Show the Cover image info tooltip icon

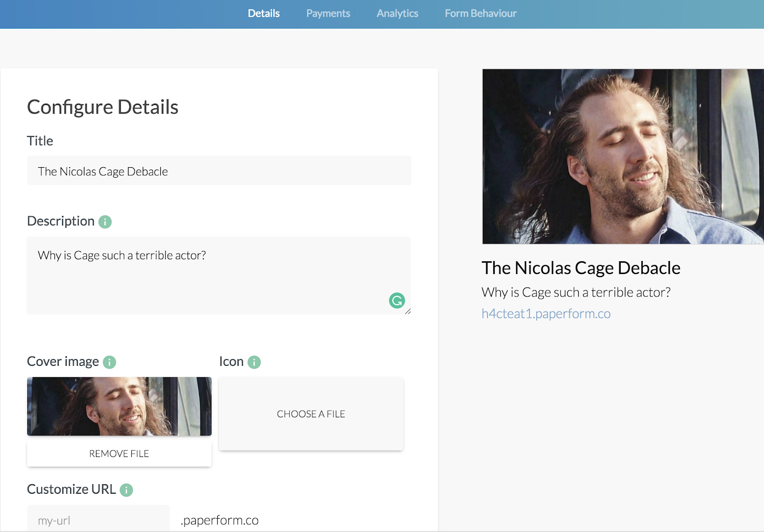pos(109,362)
